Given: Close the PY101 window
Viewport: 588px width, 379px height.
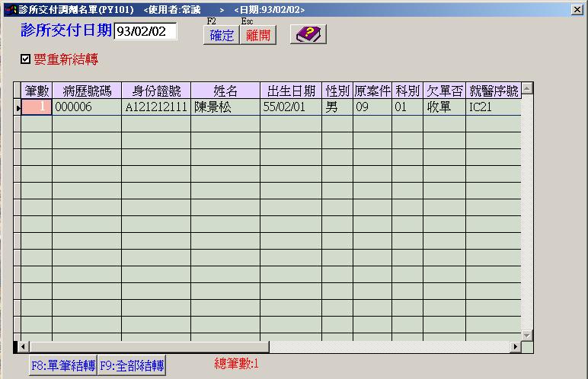Looking at the screenshot, I should (x=577, y=9).
